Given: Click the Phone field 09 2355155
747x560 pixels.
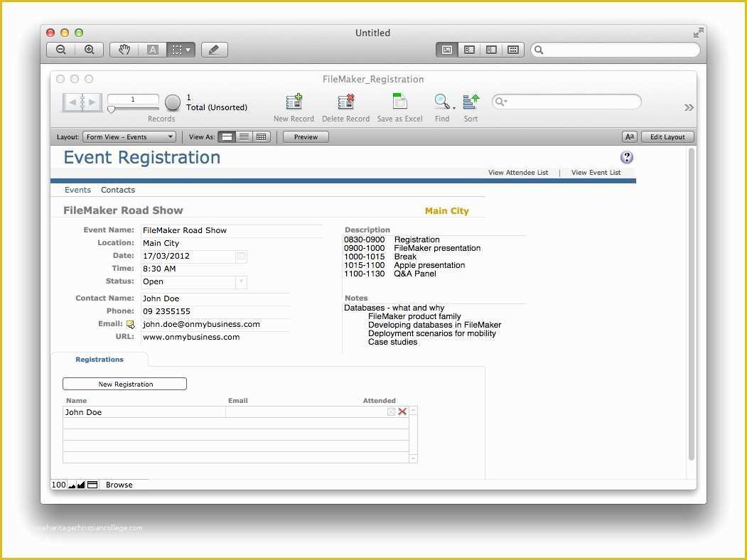Looking at the screenshot, I should pyautogui.click(x=215, y=311).
